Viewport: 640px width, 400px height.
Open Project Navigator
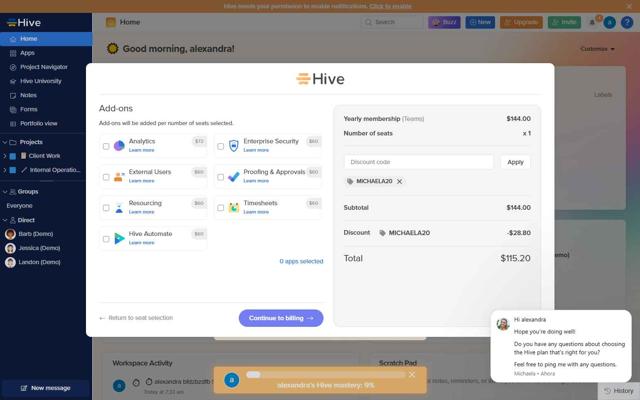click(46, 67)
